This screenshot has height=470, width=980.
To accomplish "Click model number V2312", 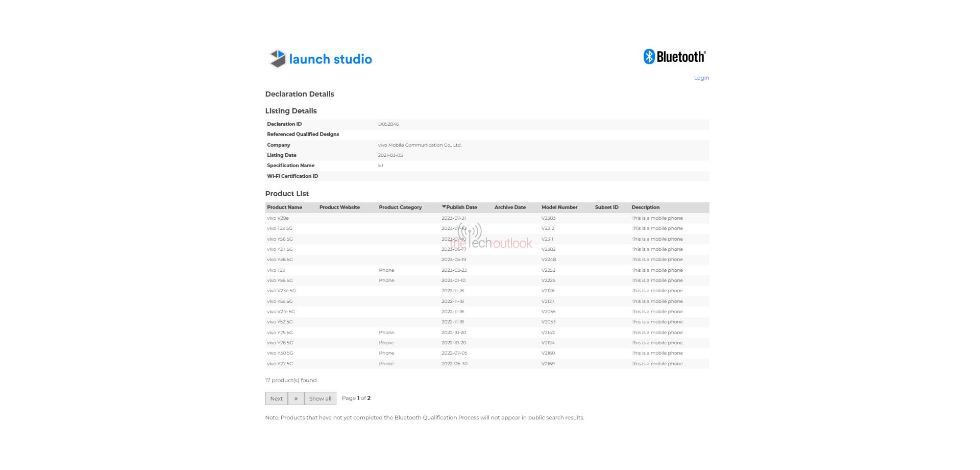I will point(548,228).
